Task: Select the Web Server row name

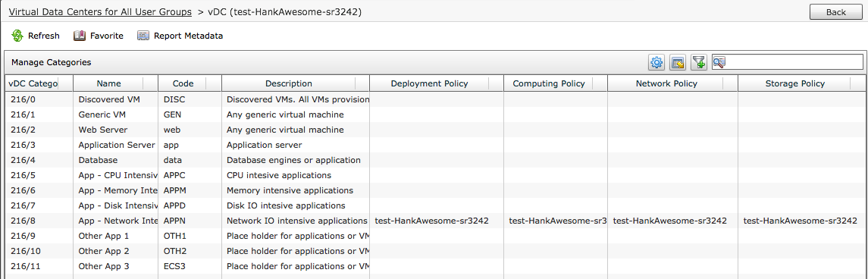Action: click(x=103, y=130)
